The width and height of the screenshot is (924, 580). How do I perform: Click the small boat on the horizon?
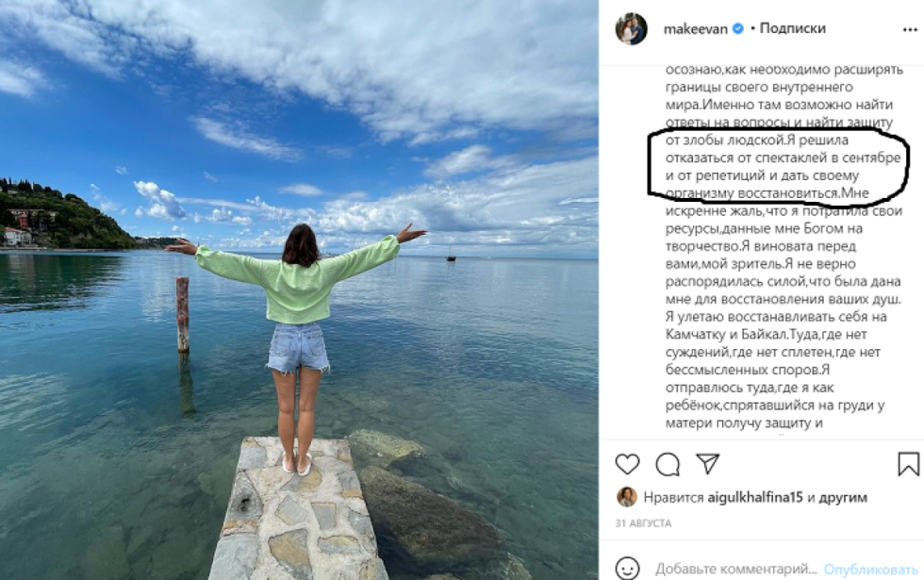pyautogui.click(x=451, y=257)
